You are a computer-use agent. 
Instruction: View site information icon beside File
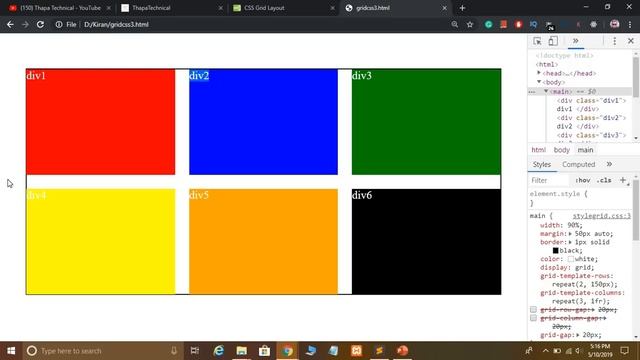point(59,24)
